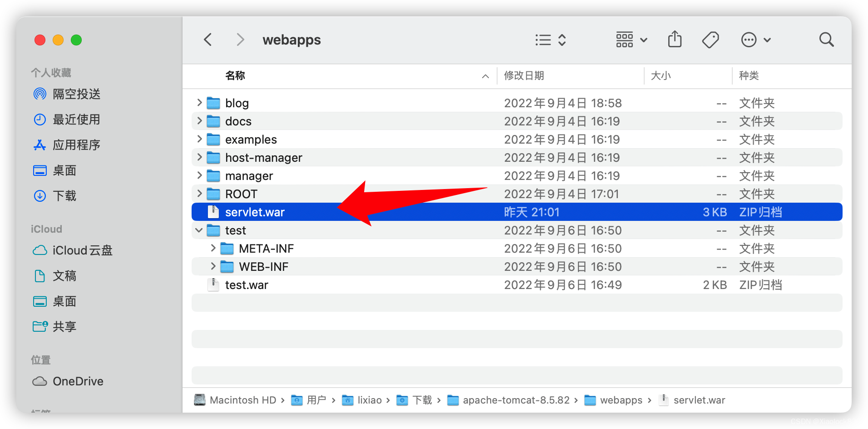Expand the META-INF folder
The height and width of the screenshot is (429, 868).
[x=213, y=248]
